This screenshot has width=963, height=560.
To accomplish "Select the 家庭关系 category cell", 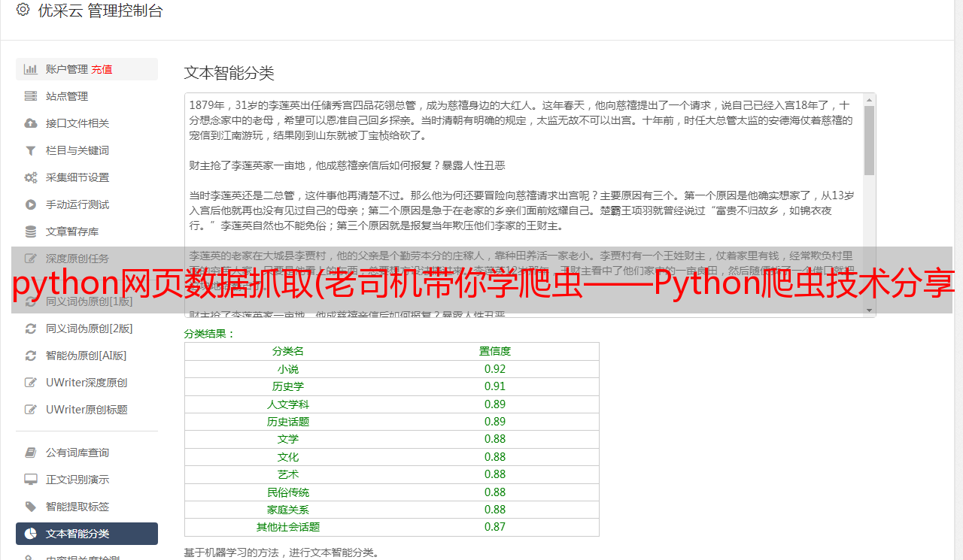I will pyautogui.click(x=288, y=510).
